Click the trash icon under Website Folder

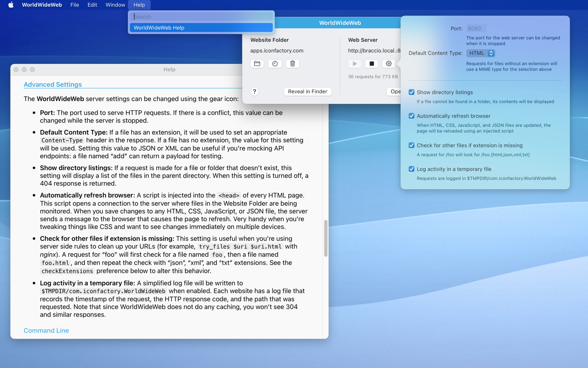point(293,64)
